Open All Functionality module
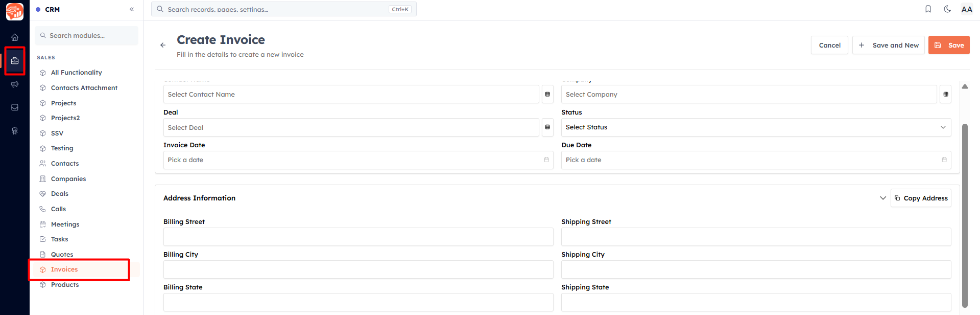This screenshot has height=315, width=980. [76, 73]
